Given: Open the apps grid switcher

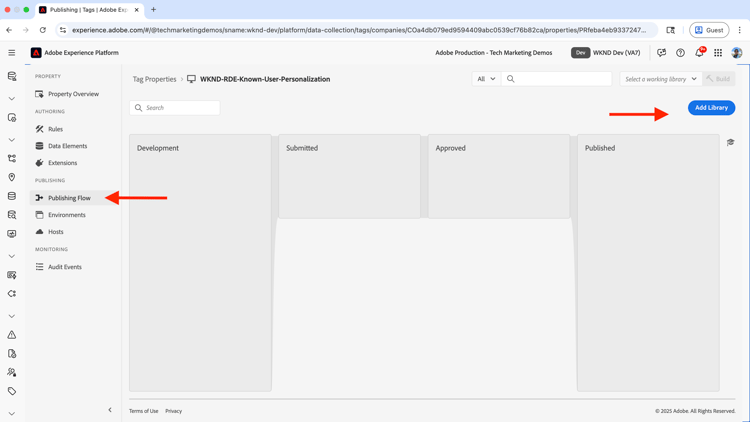Looking at the screenshot, I should [718, 53].
